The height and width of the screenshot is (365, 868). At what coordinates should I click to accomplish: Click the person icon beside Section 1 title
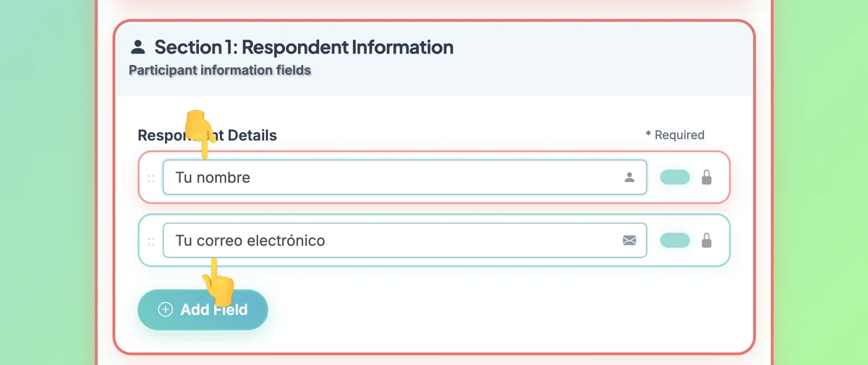(137, 48)
